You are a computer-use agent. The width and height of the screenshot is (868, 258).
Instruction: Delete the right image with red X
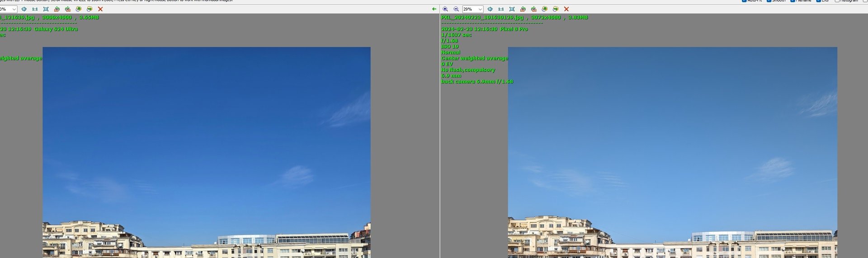[566, 9]
